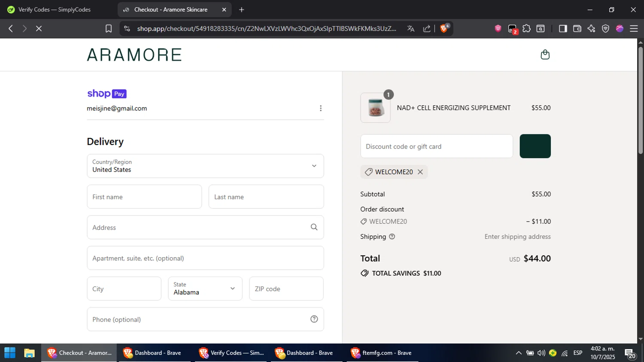
Task: Open a new browser tab
Action: point(241,9)
